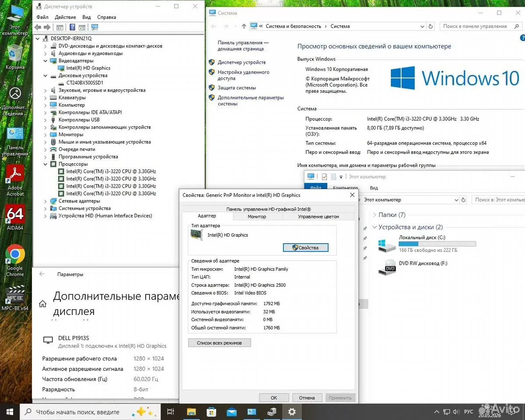The width and height of the screenshot is (525, 420).
Task: Click the Forward arrow in Device Manager toolbar
Action: click(x=47, y=27)
